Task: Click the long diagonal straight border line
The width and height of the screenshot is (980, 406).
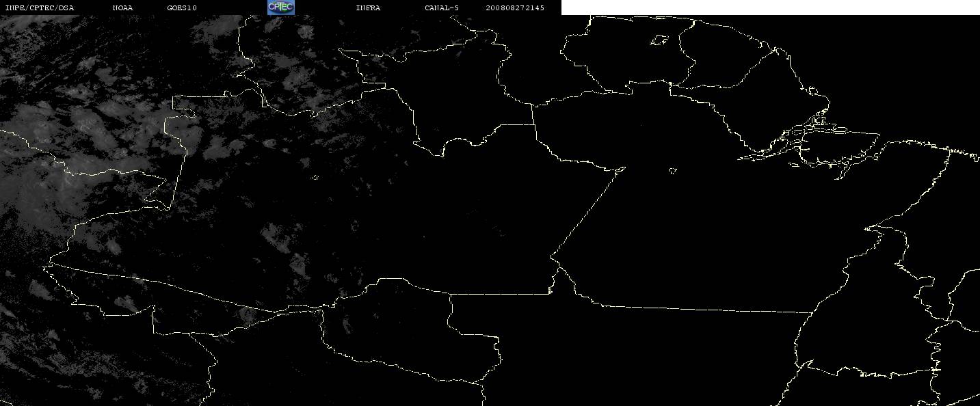Action: (588, 212)
